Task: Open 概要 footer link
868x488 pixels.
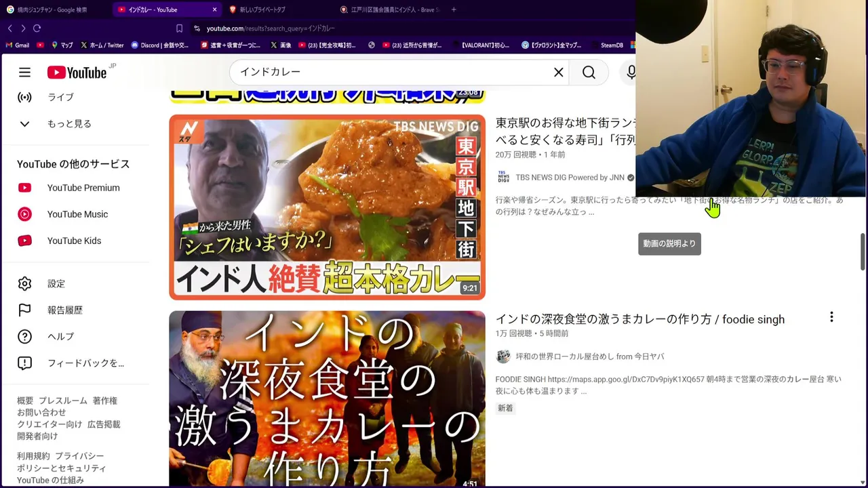Action: pyautogui.click(x=25, y=401)
